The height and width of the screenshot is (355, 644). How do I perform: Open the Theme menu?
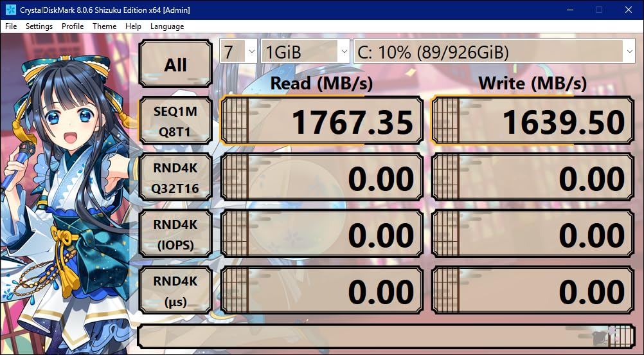(104, 26)
